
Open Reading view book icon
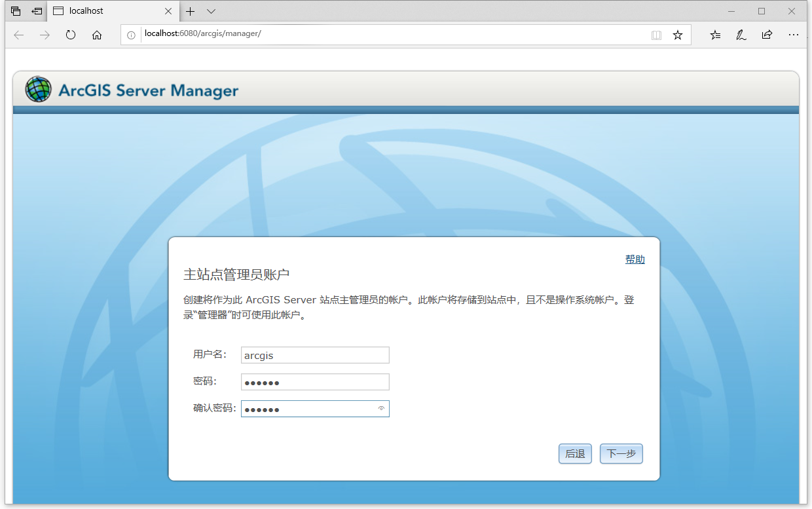pyautogui.click(x=656, y=35)
